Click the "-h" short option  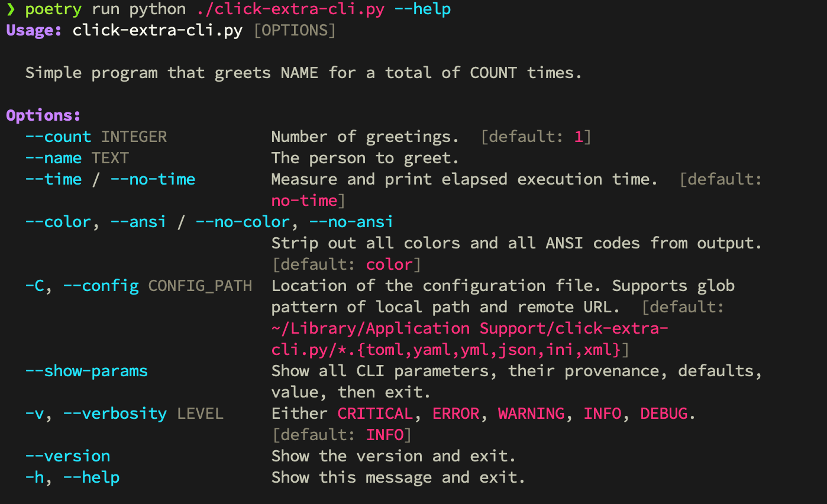(x=34, y=477)
